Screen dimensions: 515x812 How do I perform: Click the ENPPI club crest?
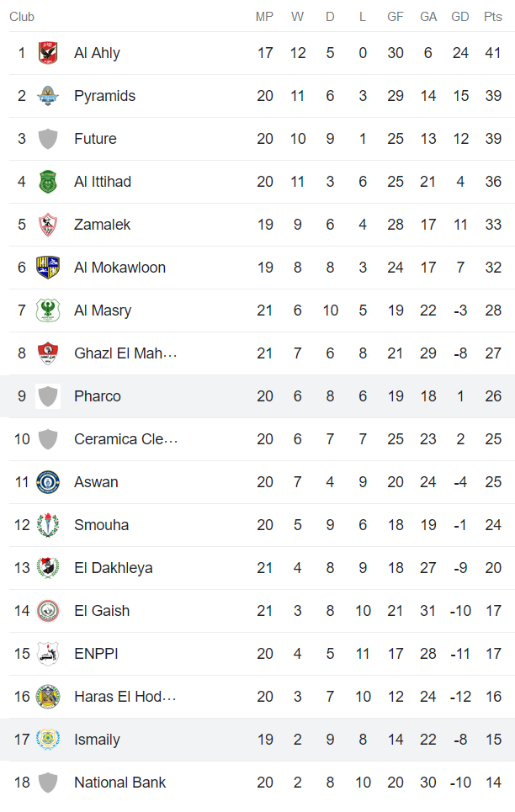coord(48,653)
